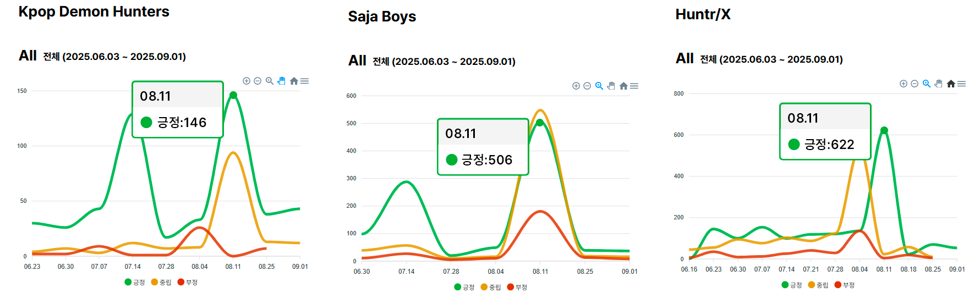Open hamburger export menu on Kpop Demon Hunters chart

click(305, 81)
